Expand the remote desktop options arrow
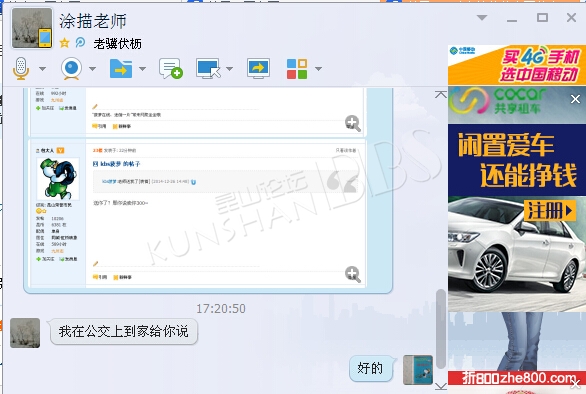 tap(229, 69)
